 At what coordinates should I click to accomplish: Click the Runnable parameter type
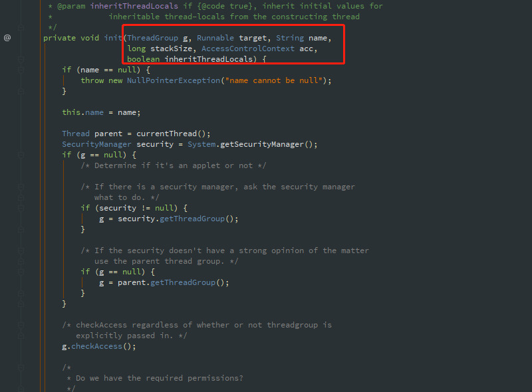(x=215, y=38)
